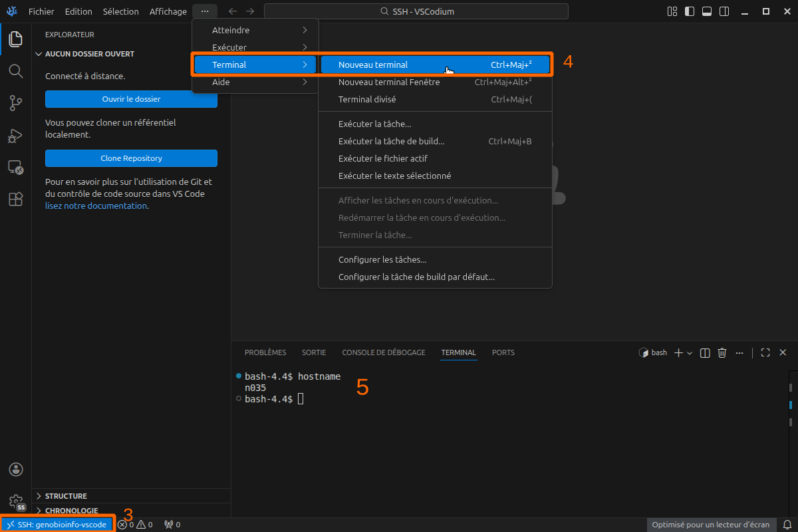The height and width of the screenshot is (532, 798).
Task: Open the errors and warnings counter in the status bar
Action: [x=135, y=525]
